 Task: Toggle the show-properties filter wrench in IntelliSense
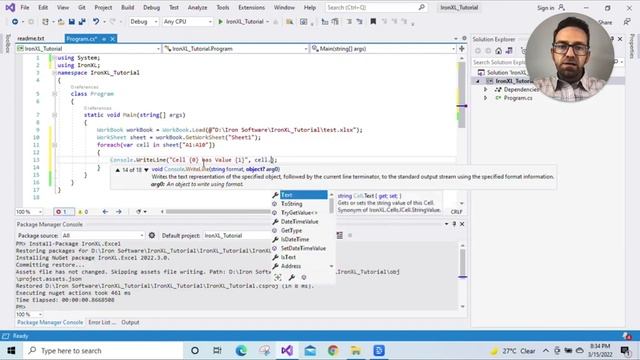(291, 278)
